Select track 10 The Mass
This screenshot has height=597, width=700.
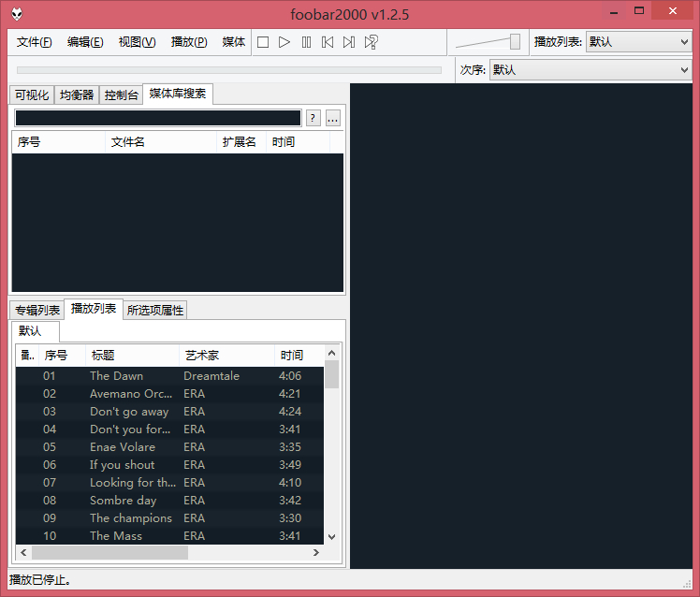(169, 536)
